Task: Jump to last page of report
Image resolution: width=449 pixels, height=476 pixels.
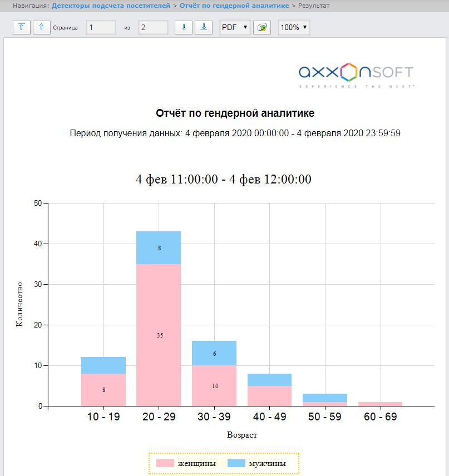Action: pos(204,27)
